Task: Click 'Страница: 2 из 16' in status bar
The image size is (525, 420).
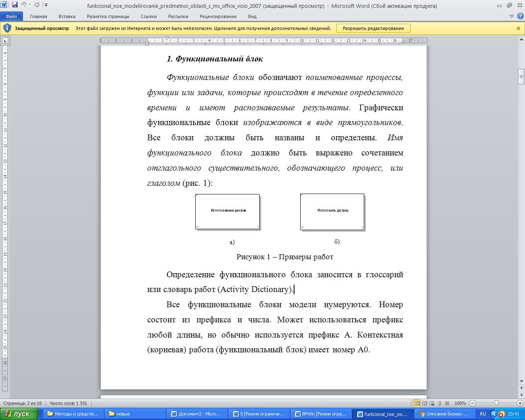Action: [23, 403]
